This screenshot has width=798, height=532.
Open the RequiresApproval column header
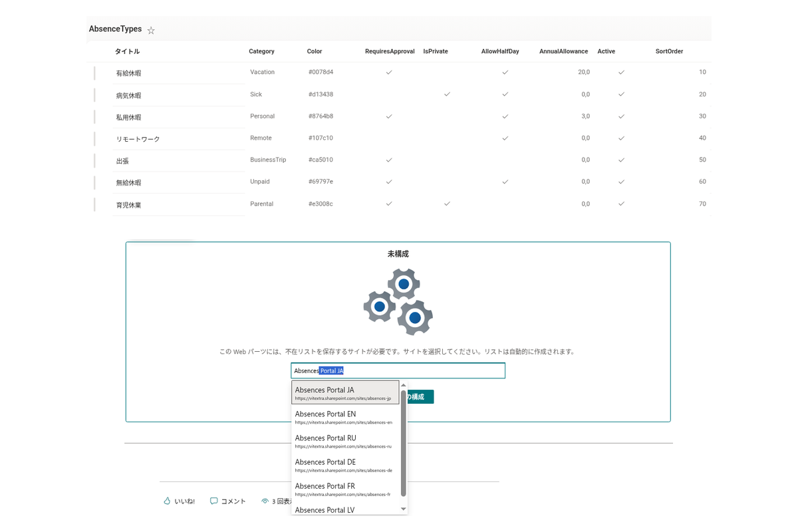390,51
